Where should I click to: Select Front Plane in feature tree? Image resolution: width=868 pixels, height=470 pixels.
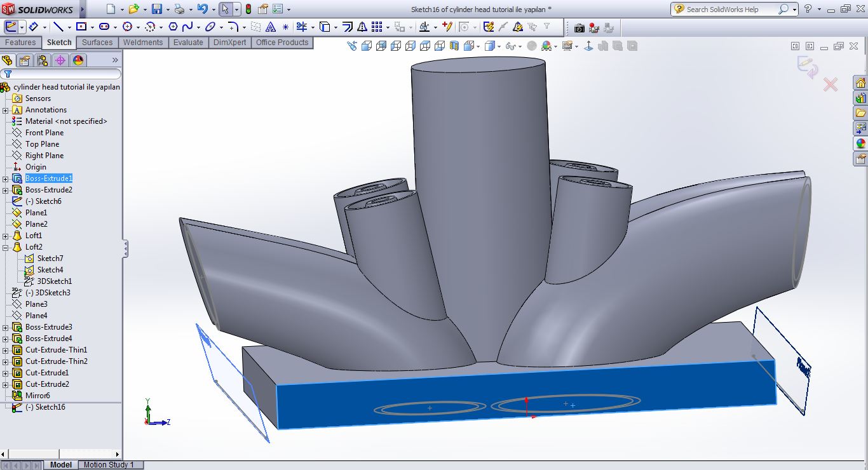point(44,133)
